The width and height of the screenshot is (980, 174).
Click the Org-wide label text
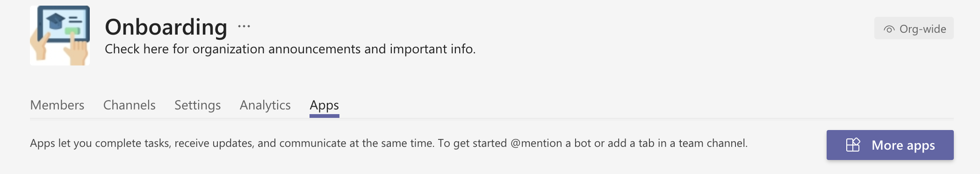(x=922, y=29)
